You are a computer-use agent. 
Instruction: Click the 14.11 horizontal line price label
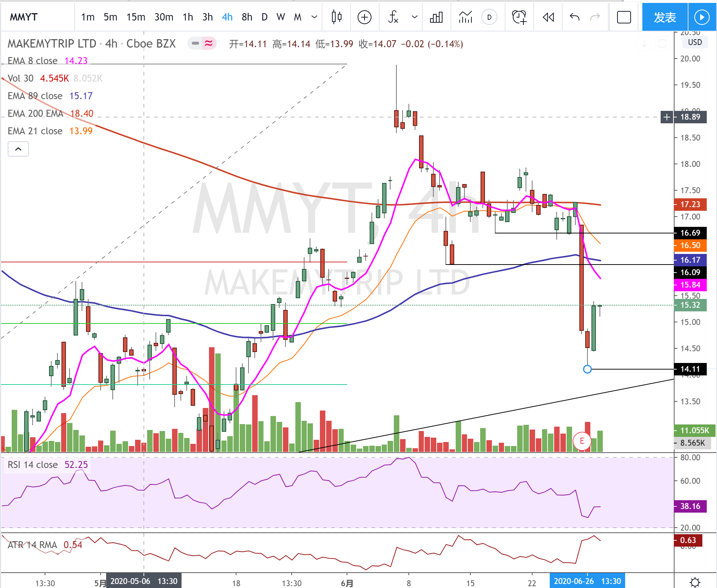click(x=690, y=369)
